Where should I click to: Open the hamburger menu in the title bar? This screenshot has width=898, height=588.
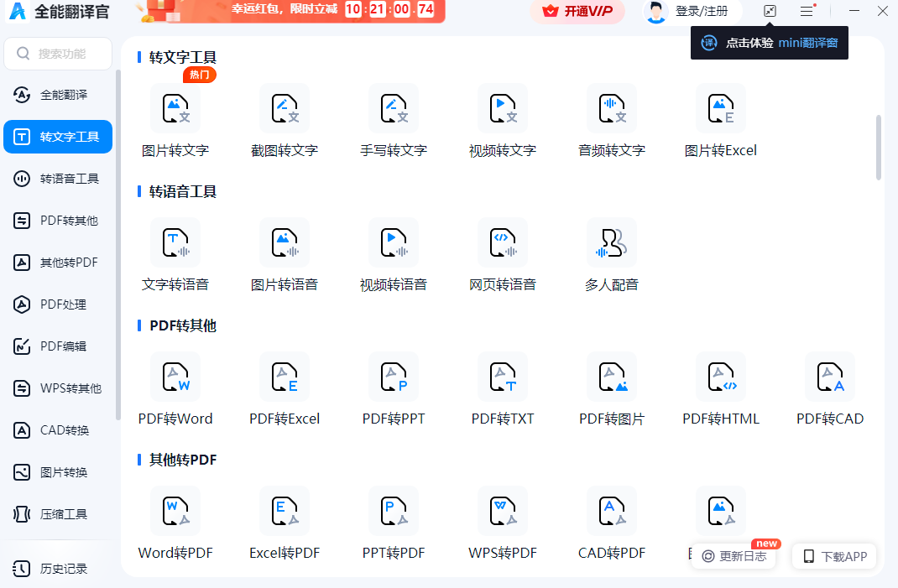807,11
